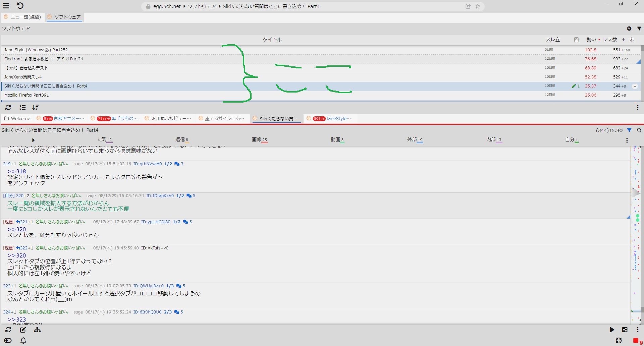
Task: Click the ソフトウェア breadcrumb in address bar
Action: (x=202, y=6)
